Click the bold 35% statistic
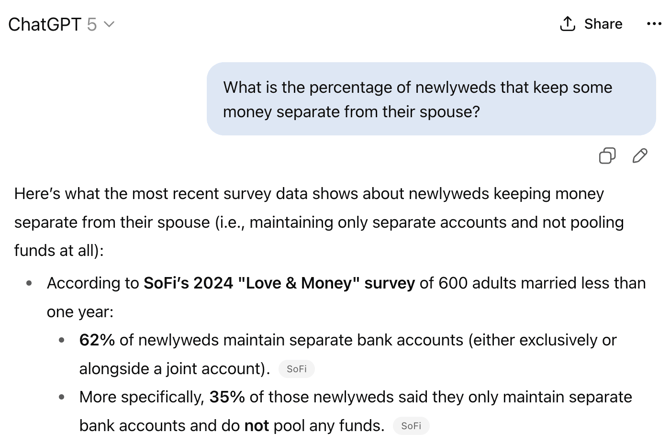The width and height of the screenshot is (670, 444). tap(227, 397)
